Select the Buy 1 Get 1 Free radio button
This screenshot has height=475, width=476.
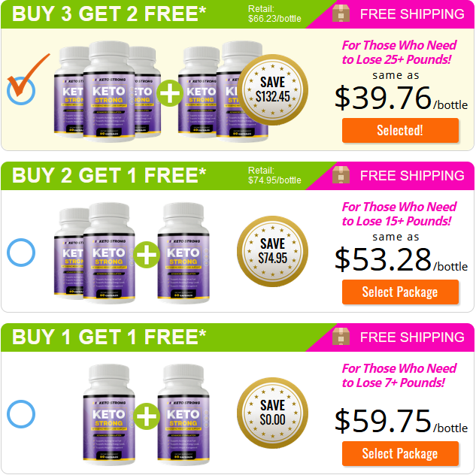[21, 414]
